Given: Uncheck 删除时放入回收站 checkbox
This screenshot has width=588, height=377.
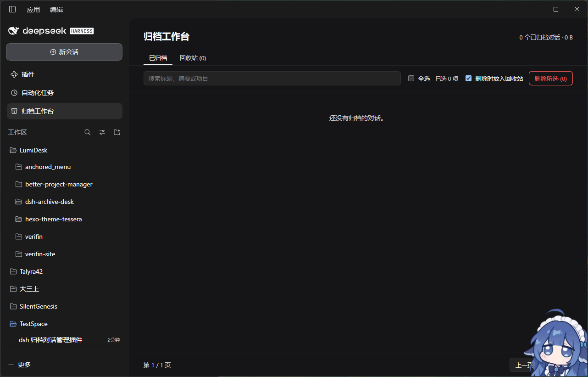Looking at the screenshot, I should [468, 79].
